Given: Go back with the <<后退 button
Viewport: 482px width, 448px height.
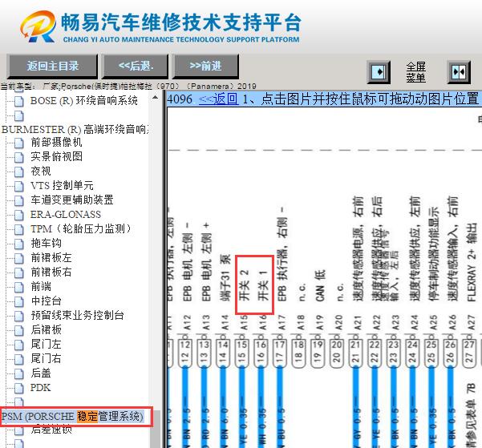Looking at the screenshot, I should [x=136, y=66].
